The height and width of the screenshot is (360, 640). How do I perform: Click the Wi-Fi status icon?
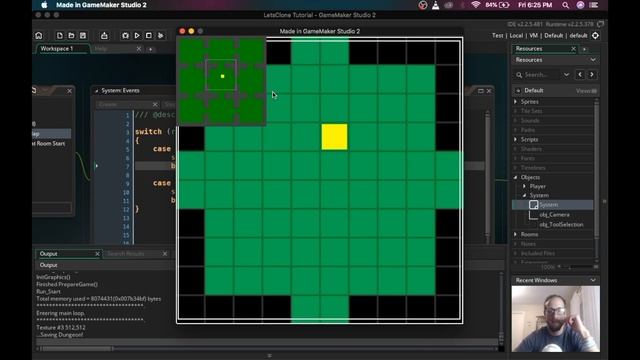point(476,5)
